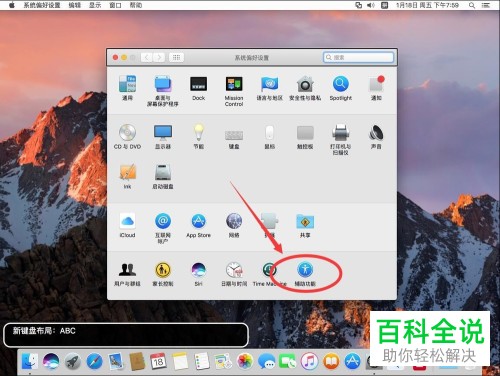Click the date and time in menu bar
Viewport: 500px width, 376px height.
click(427, 5)
